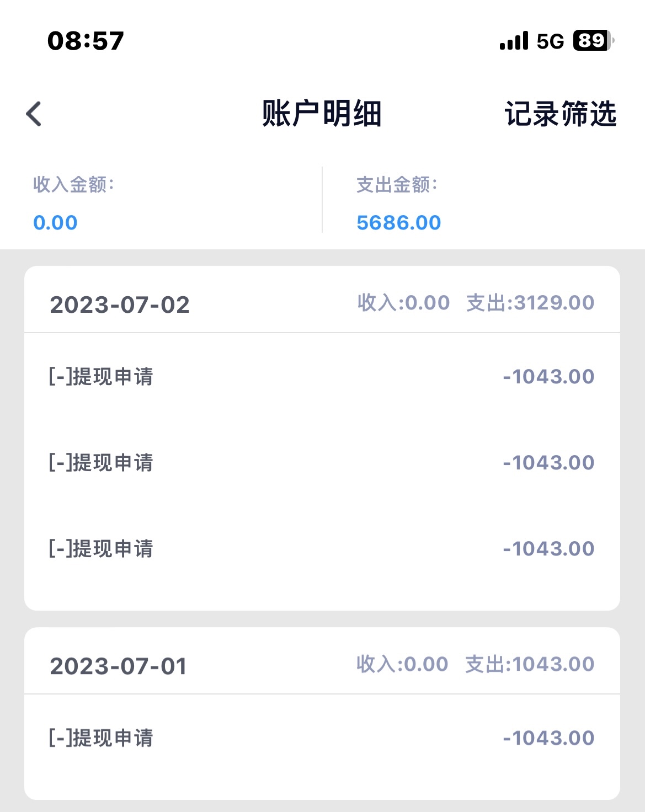Screen dimensions: 645x812
Task: Open the 记录筛选 record filter
Action: pos(560,114)
